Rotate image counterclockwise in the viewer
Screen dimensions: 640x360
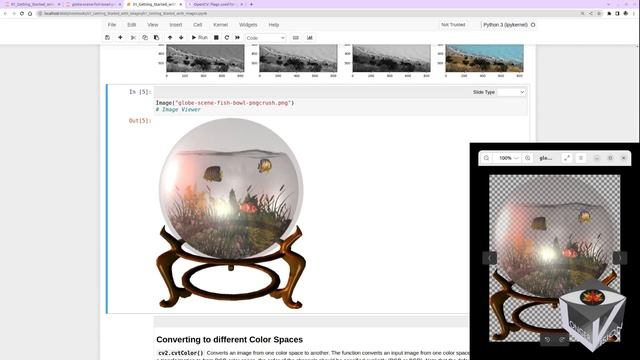547,340
